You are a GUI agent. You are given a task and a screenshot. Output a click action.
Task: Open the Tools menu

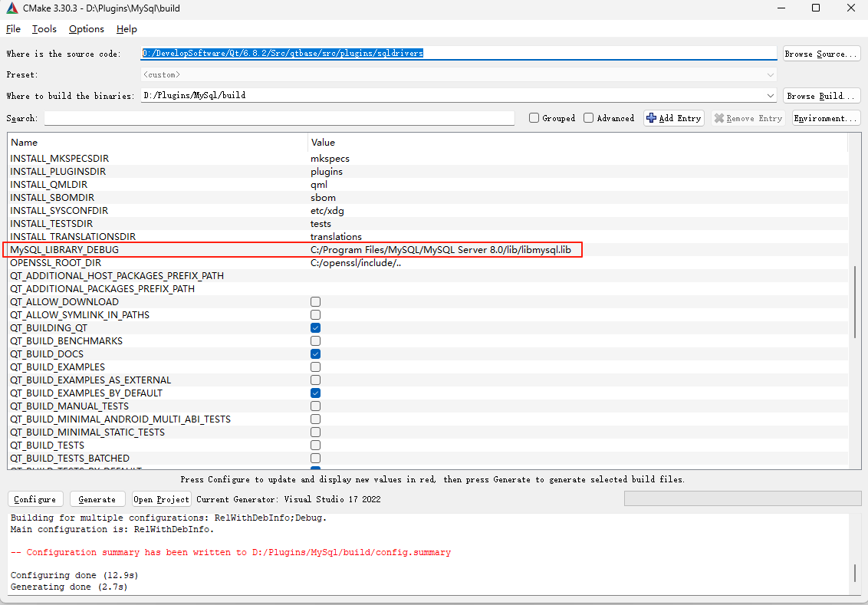click(x=44, y=29)
